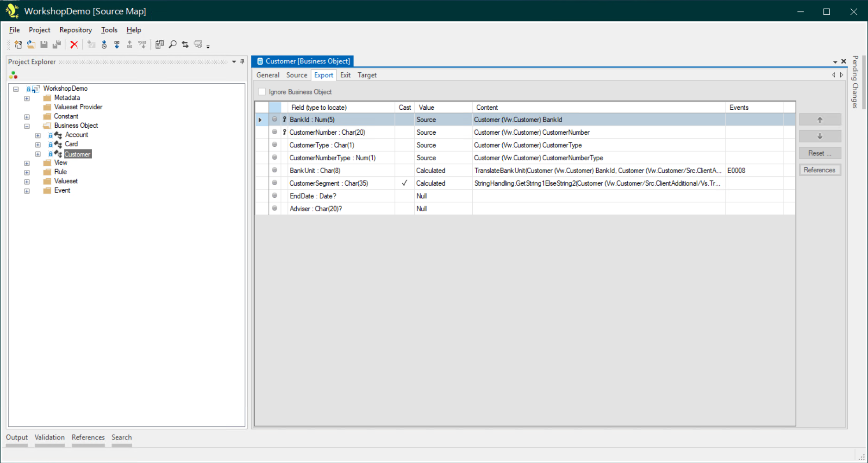This screenshot has height=463, width=868.
Task: Click the Reset button
Action: (x=819, y=153)
